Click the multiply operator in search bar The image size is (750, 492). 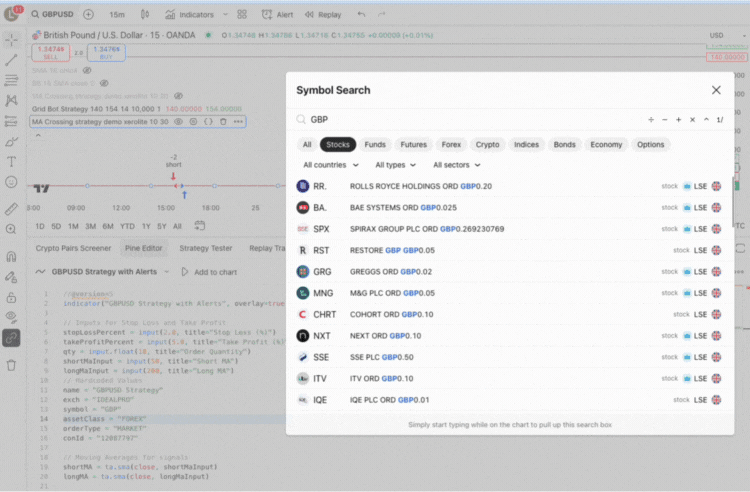click(x=692, y=120)
